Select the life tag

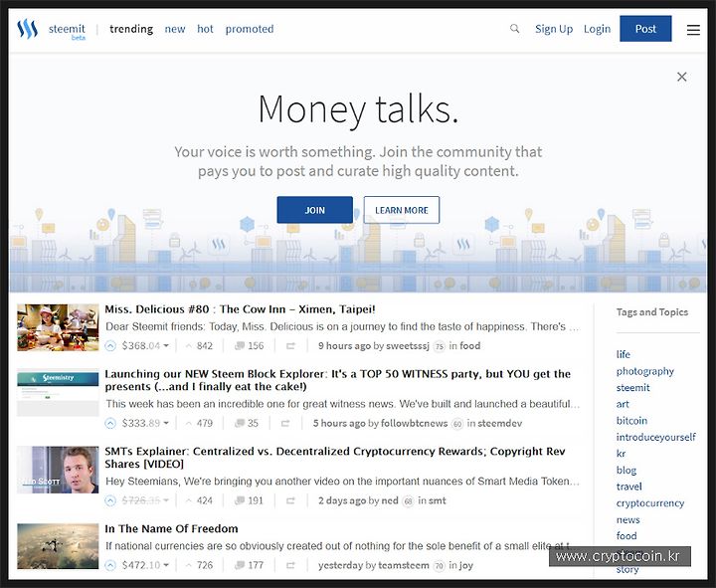coord(623,354)
